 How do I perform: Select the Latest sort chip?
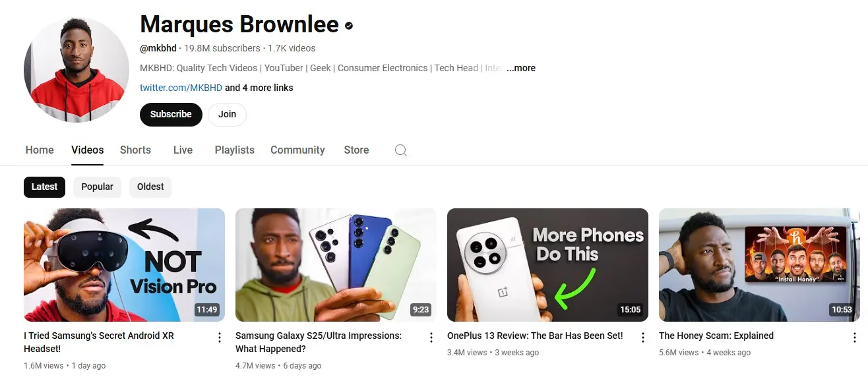coord(44,187)
